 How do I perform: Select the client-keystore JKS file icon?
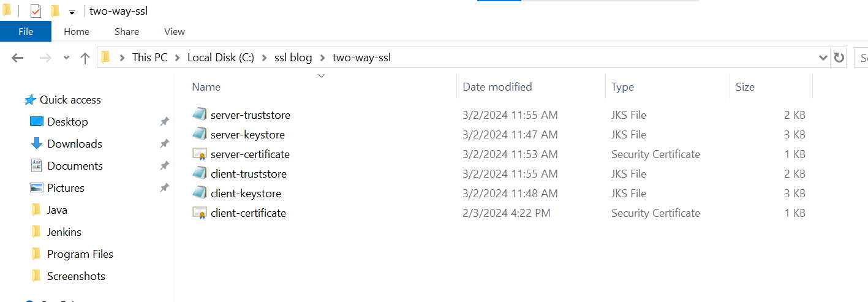(x=199, y=193)
